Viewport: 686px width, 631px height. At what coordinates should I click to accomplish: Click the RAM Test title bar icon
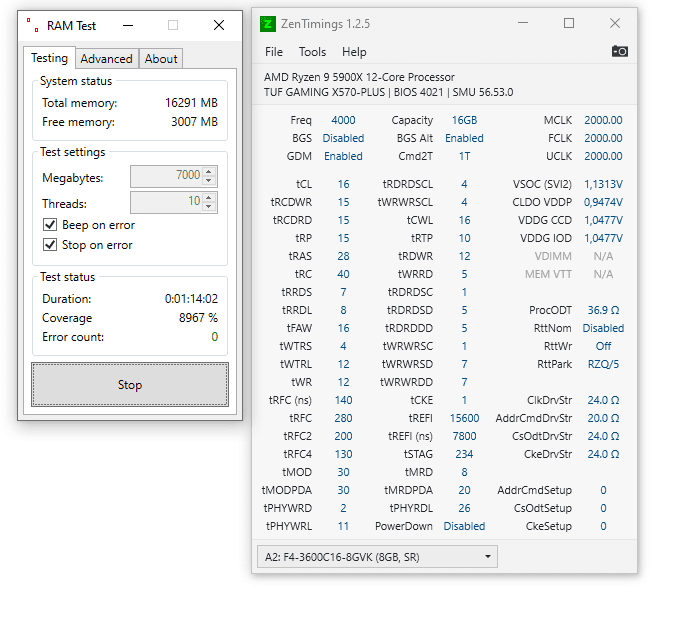coord(32,25)
